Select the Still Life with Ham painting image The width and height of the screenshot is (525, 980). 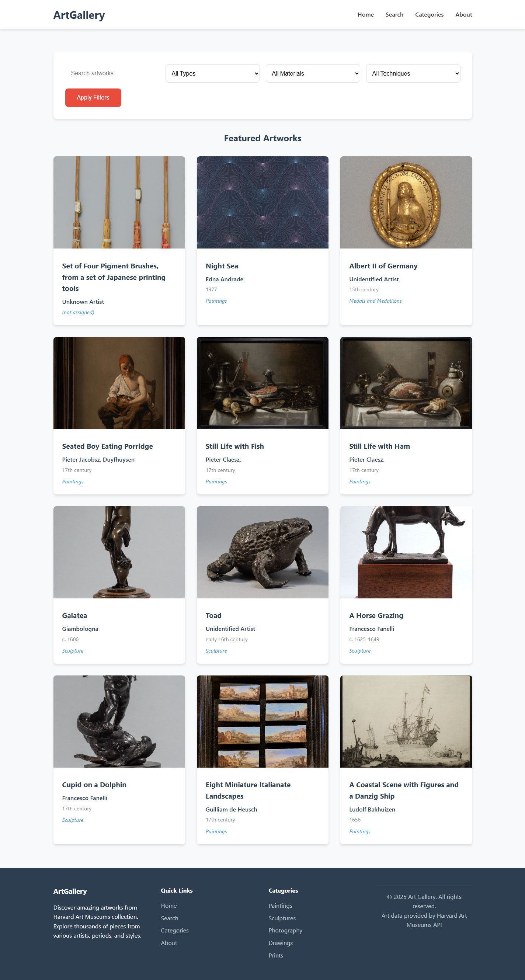(406, 383)
